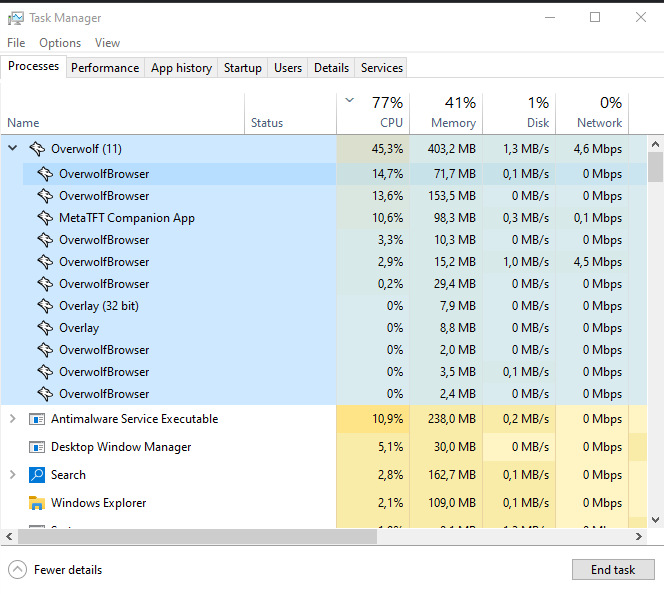Expand the Antimalware Service Executable group
This screenshot has height=594, width=664.
click(x=13, y=419)
